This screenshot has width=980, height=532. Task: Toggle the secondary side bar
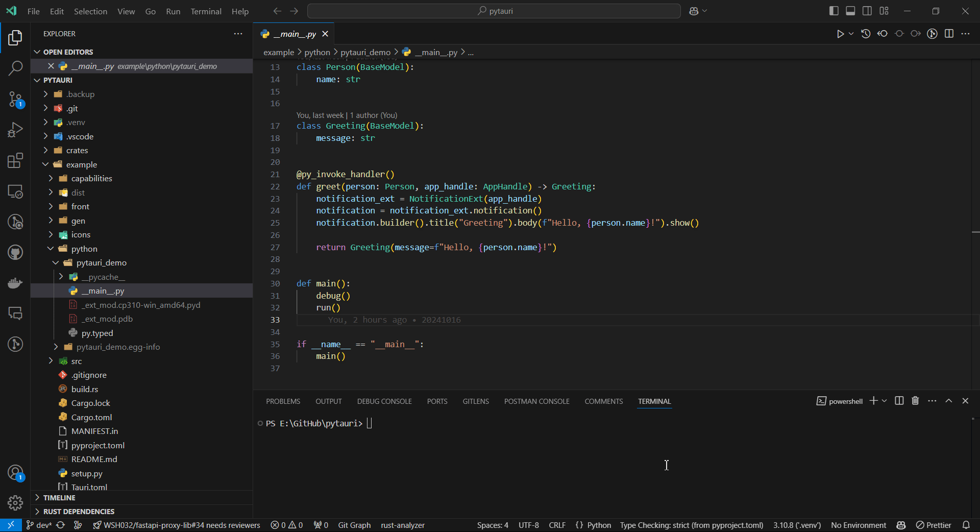click(867, 11)
